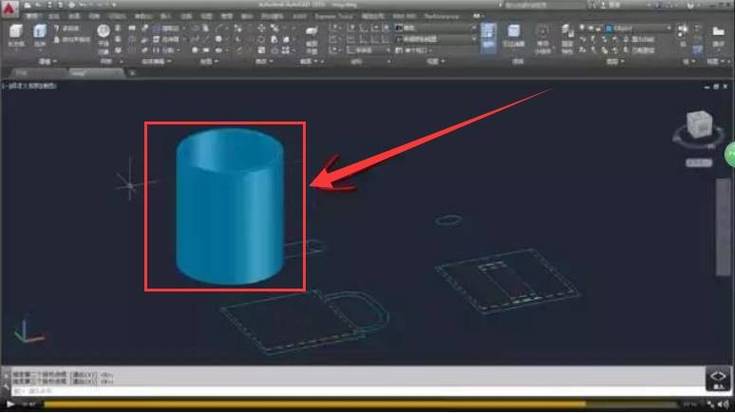Toggle the video play button
The width and height of the screenshot is (735, 413).
click(10, 404)
